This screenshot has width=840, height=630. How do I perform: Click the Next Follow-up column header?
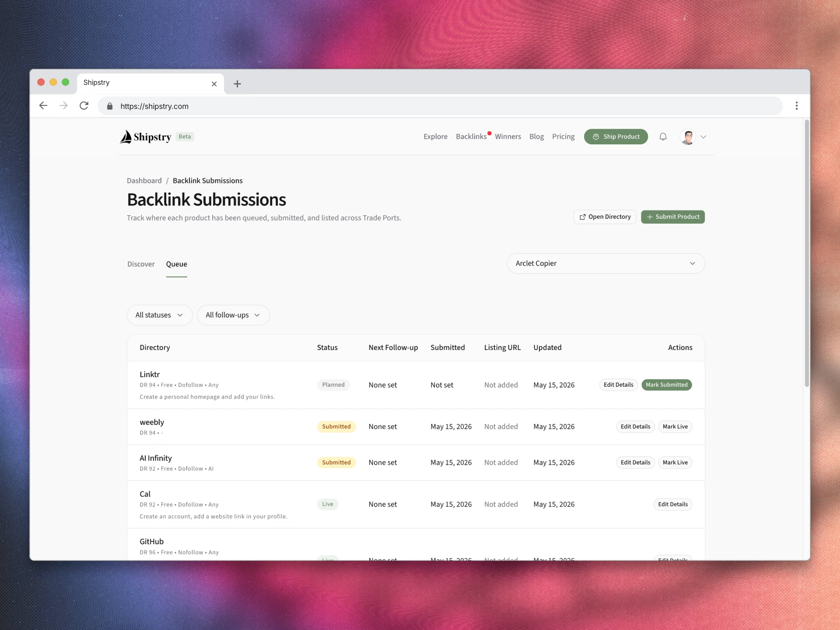(x=393, y=348)
